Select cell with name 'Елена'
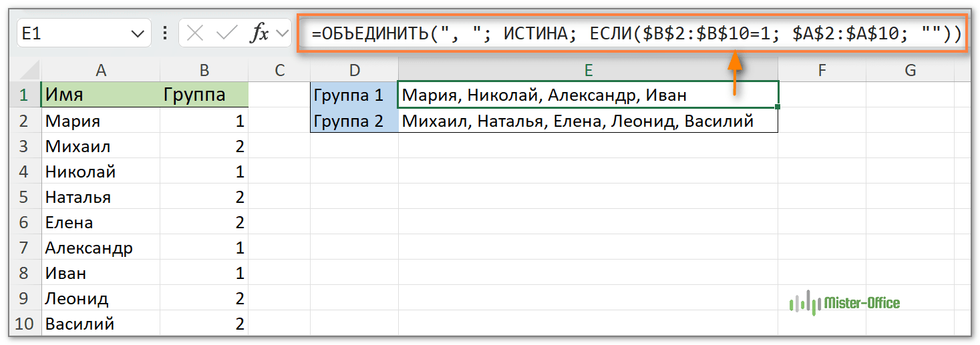Screen dimensions: 980x345 100,222
